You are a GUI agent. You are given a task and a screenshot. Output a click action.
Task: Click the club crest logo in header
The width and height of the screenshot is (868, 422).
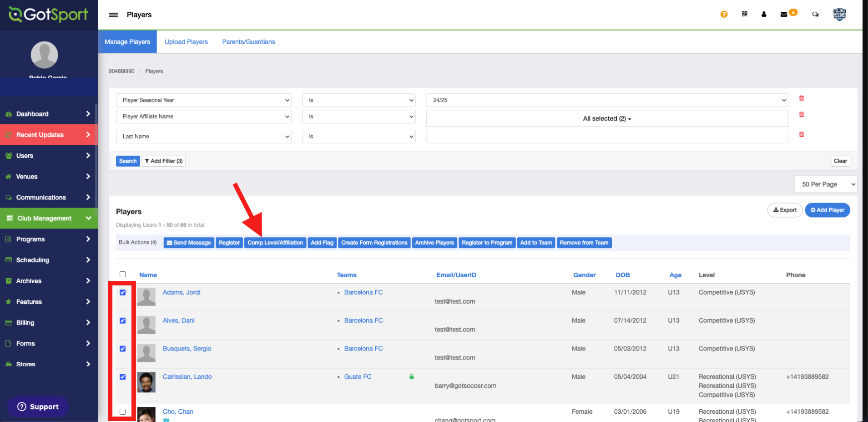[839, 15]
